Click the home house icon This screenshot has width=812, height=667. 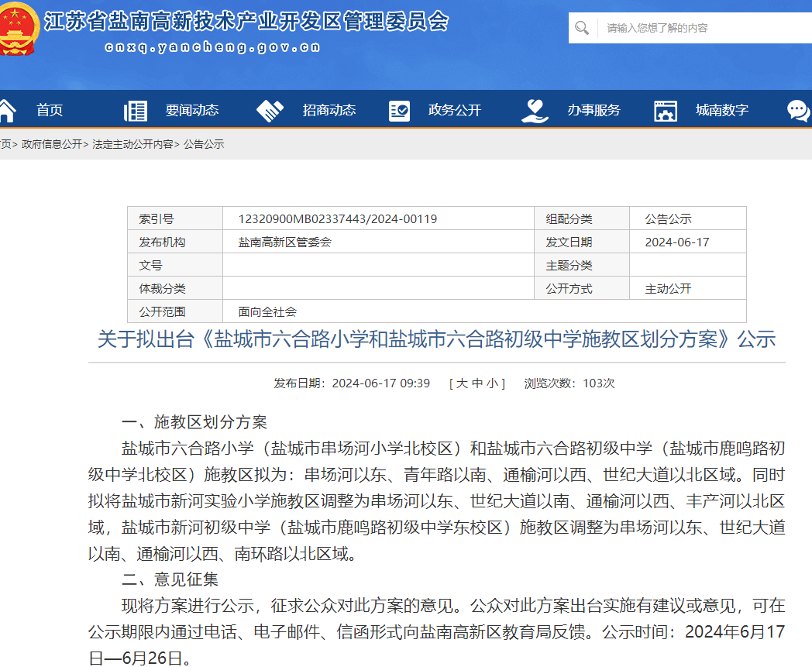7,111
